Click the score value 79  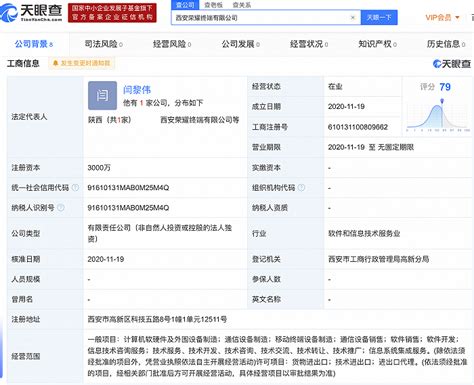(445, 87)
